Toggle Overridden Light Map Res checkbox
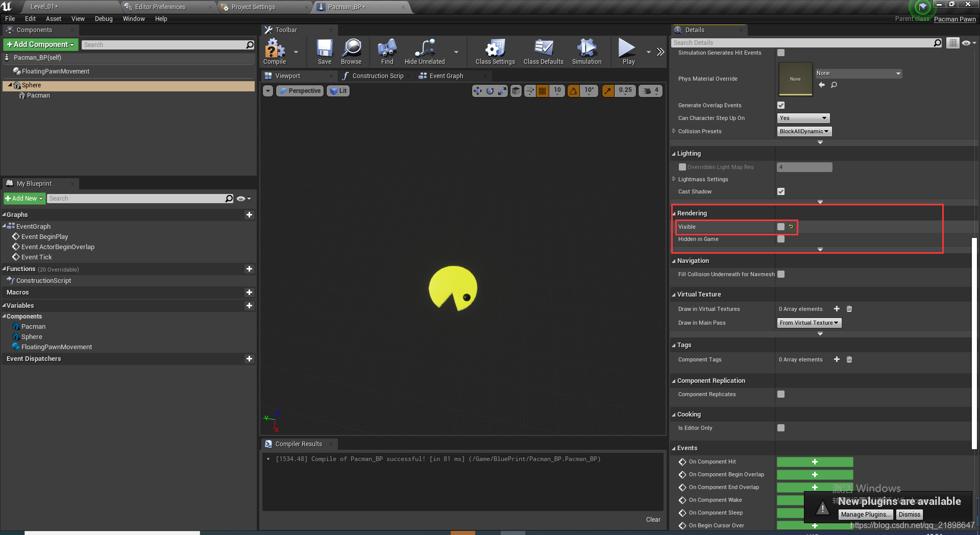This screenshot has height=535, width=980. [682, 167]
